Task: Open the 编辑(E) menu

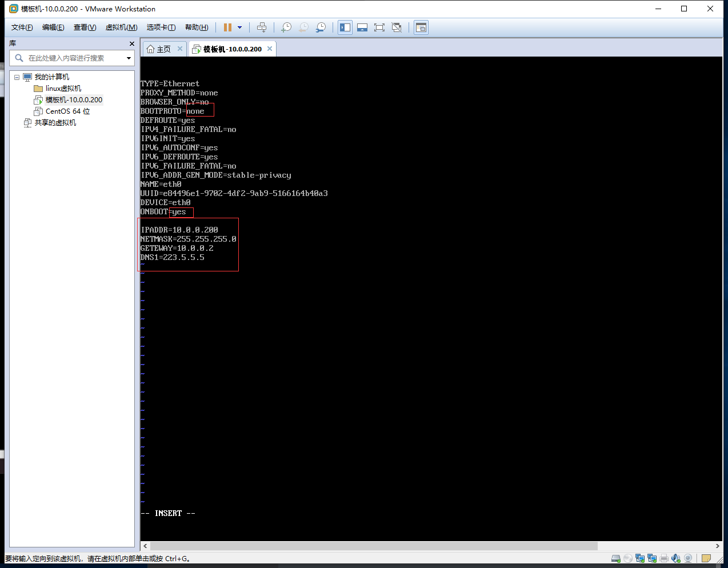Action: tap(53, 27)
